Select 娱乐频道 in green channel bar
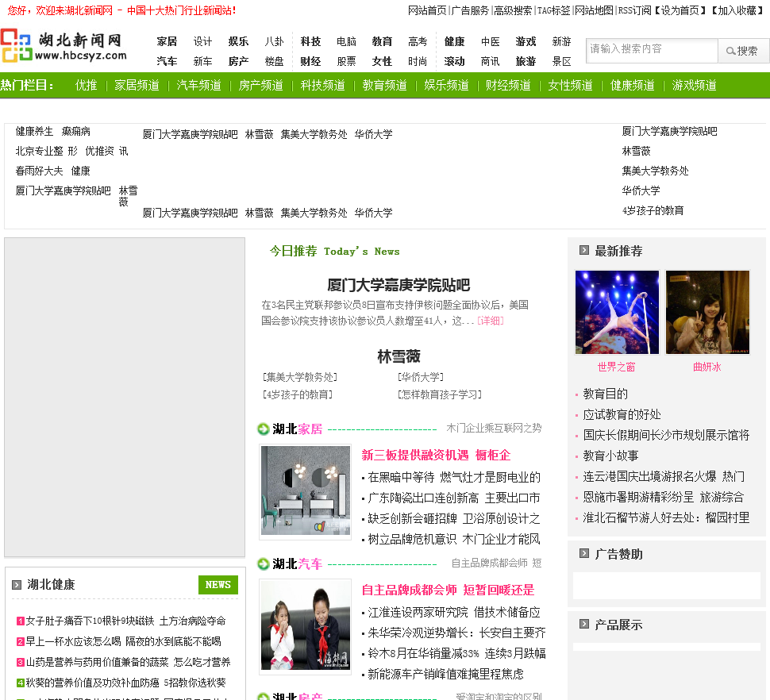This screenshot has width=770, height=700. click(446, 85)
